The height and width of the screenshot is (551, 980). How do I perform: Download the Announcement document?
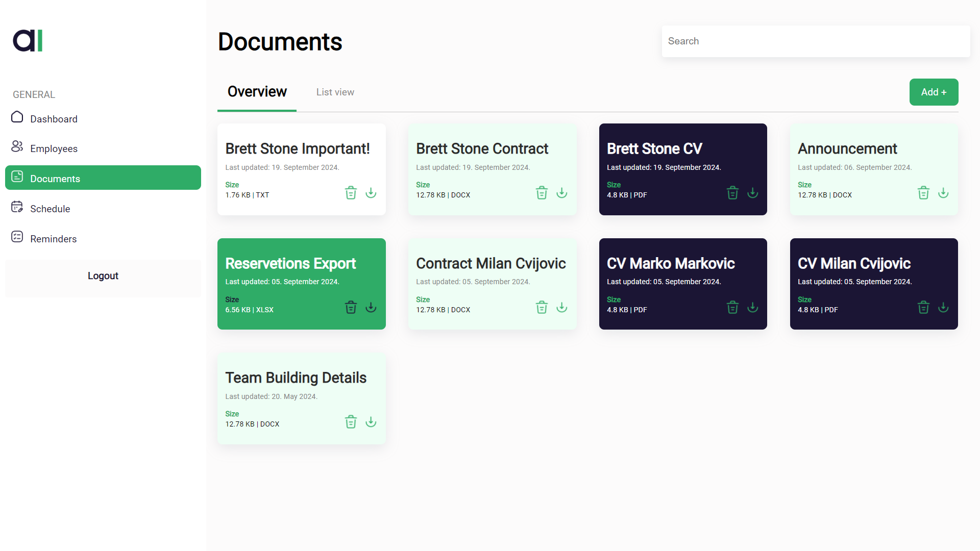click(943, 193)
